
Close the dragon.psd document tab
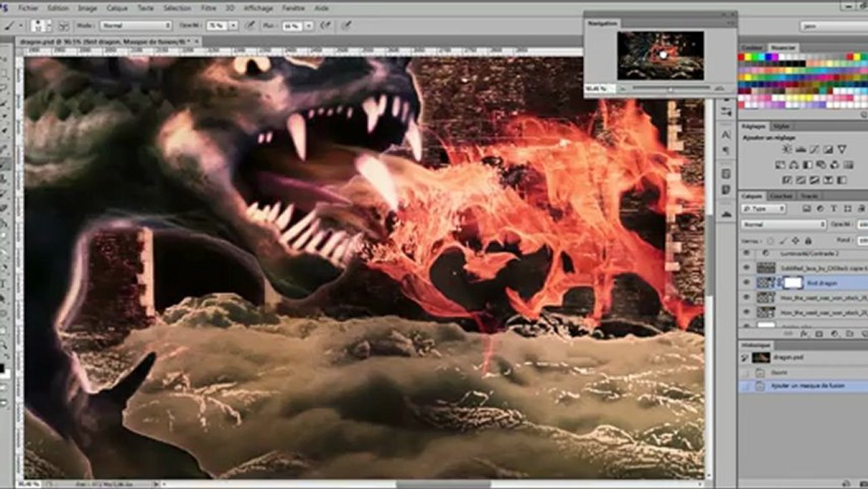197,41
